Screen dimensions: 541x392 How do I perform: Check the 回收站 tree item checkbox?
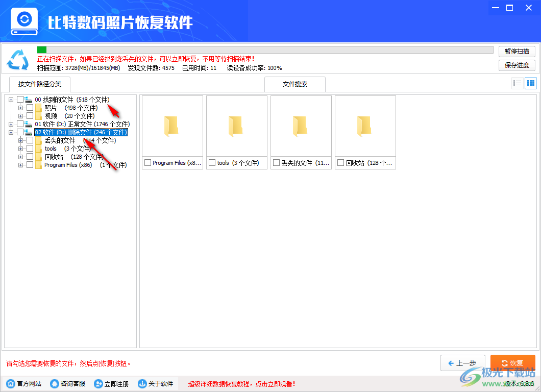[29, 157]
